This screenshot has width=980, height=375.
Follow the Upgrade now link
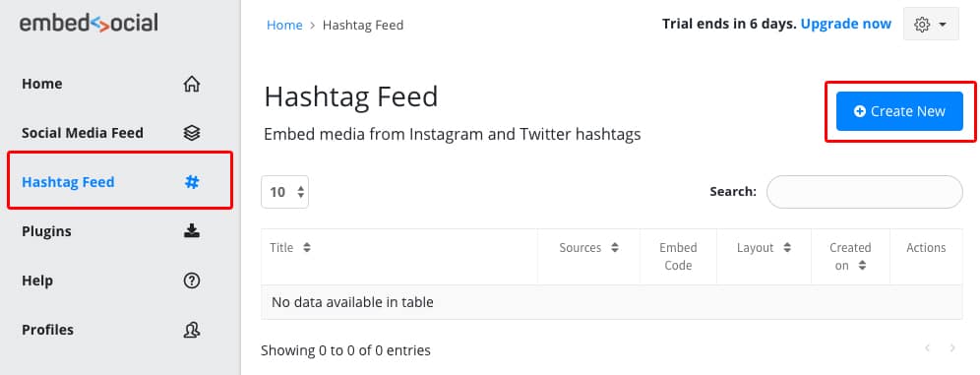pos(845,24)
